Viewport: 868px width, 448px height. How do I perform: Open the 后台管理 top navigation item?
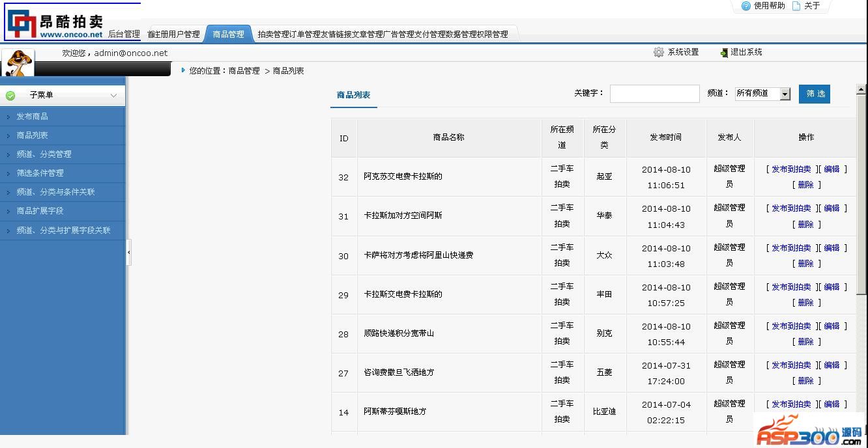click(x=124, y=35)
